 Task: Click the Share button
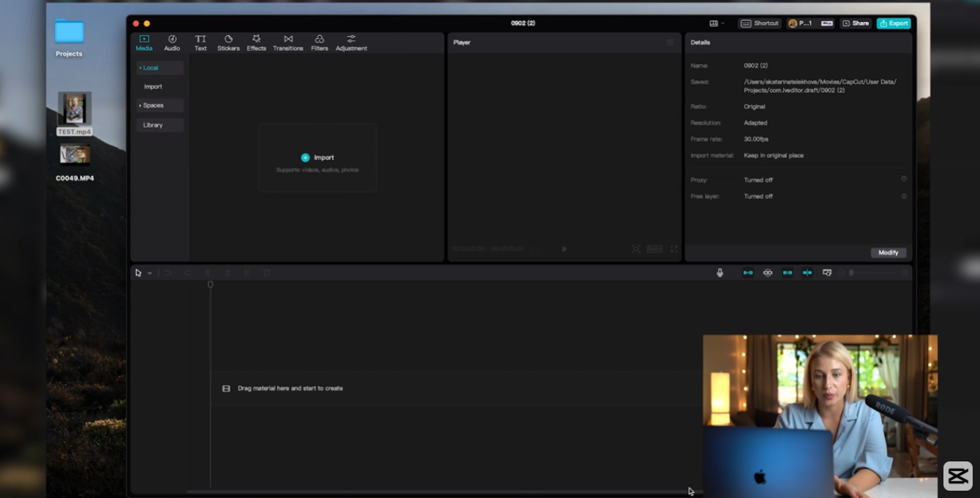(856, 23)
